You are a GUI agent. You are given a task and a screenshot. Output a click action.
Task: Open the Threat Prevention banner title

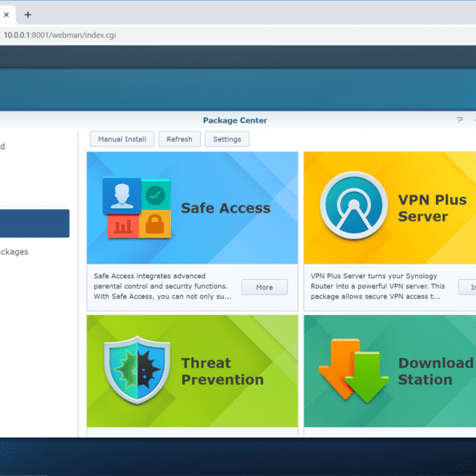[222, 371]
